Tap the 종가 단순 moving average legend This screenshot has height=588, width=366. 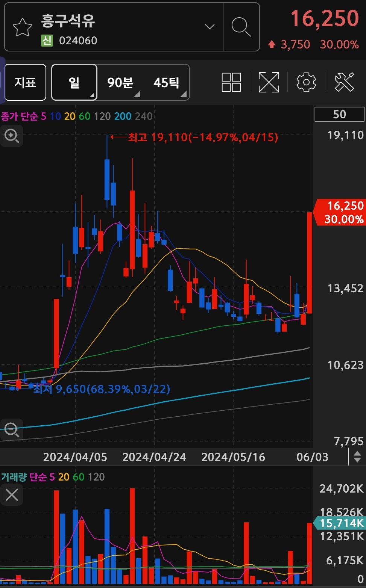[19, 116]
